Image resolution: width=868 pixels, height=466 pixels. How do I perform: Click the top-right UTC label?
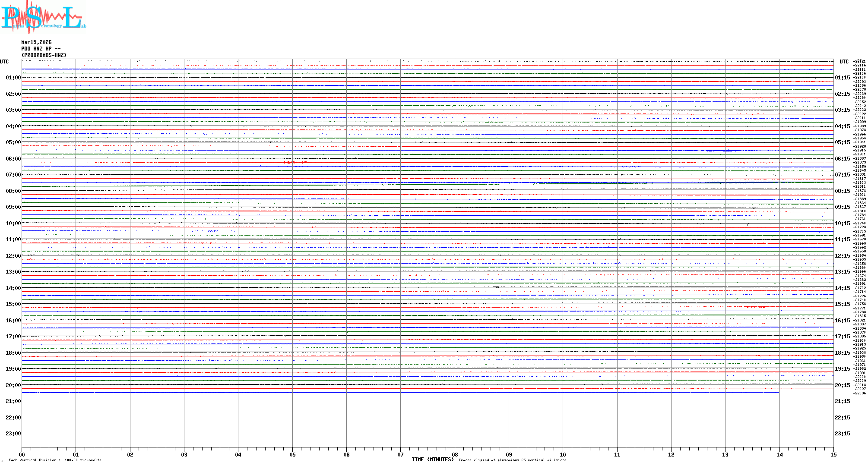844,62
